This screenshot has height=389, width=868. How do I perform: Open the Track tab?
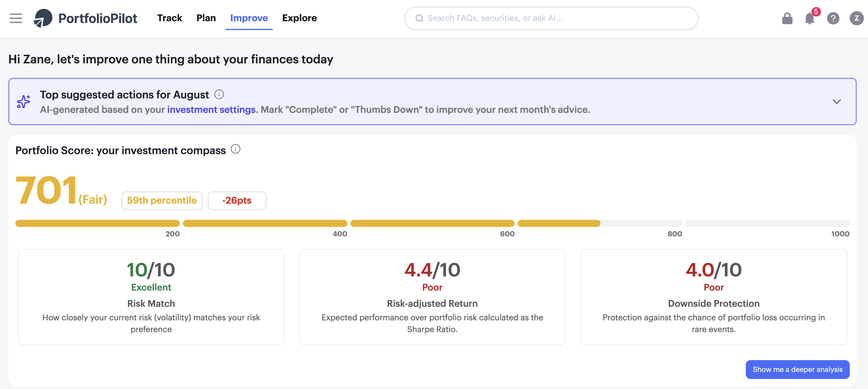pyautogui.click(x=170, y=18)
